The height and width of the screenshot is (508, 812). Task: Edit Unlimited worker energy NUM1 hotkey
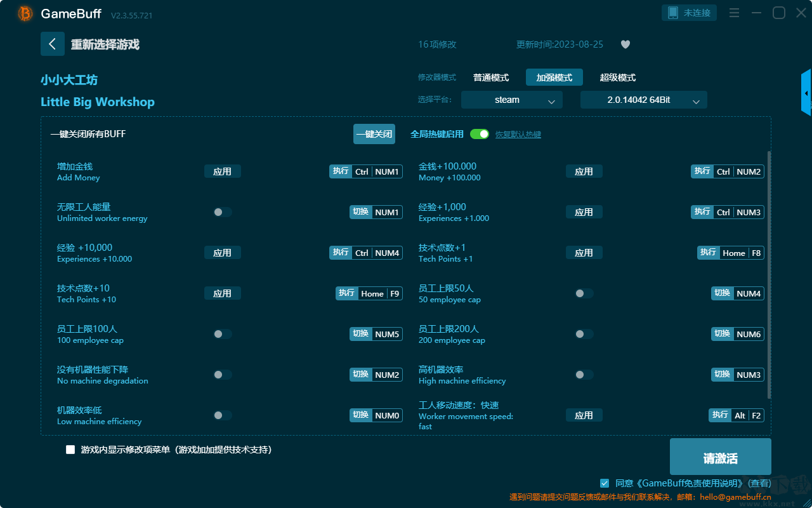376,212
